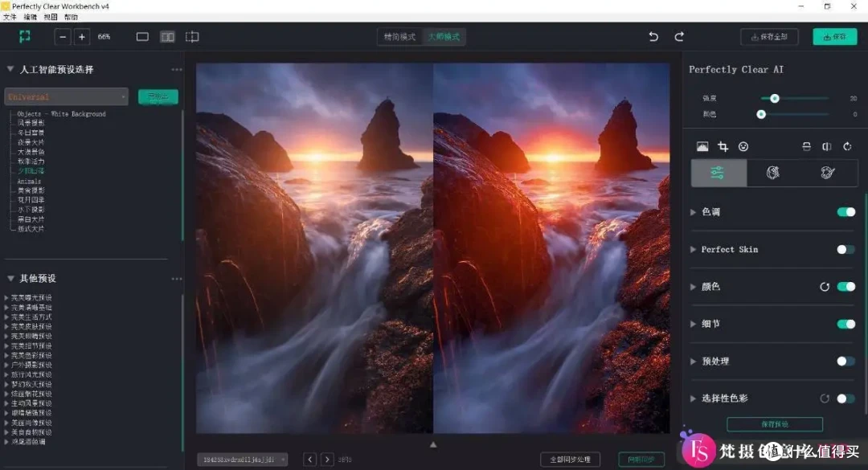This screenshot has height=470, width=868.
Task: Click the flip vertical icon
Action: coord(807,146)
